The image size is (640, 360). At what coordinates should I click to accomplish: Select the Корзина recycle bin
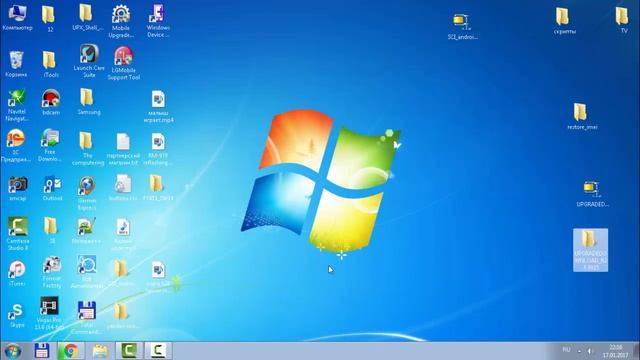(x=16, y=64)
